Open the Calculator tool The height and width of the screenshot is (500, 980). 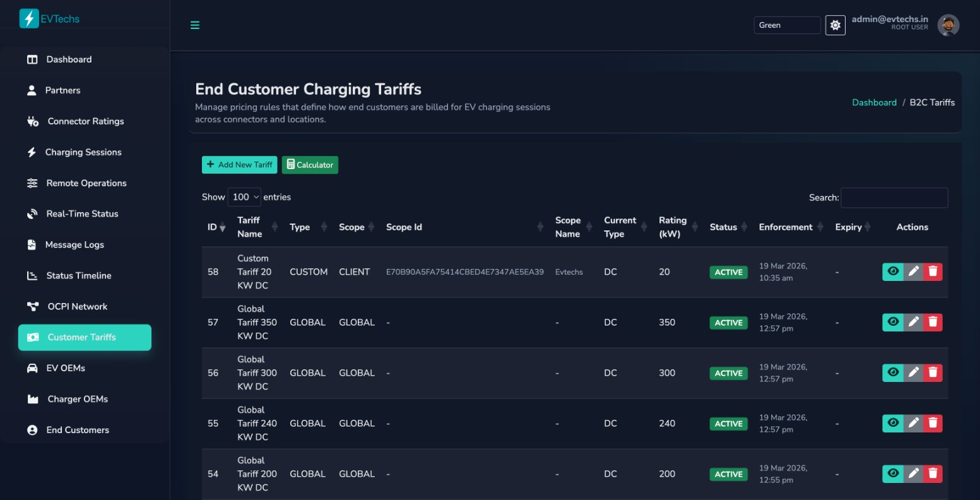click(x=310, y=165)
